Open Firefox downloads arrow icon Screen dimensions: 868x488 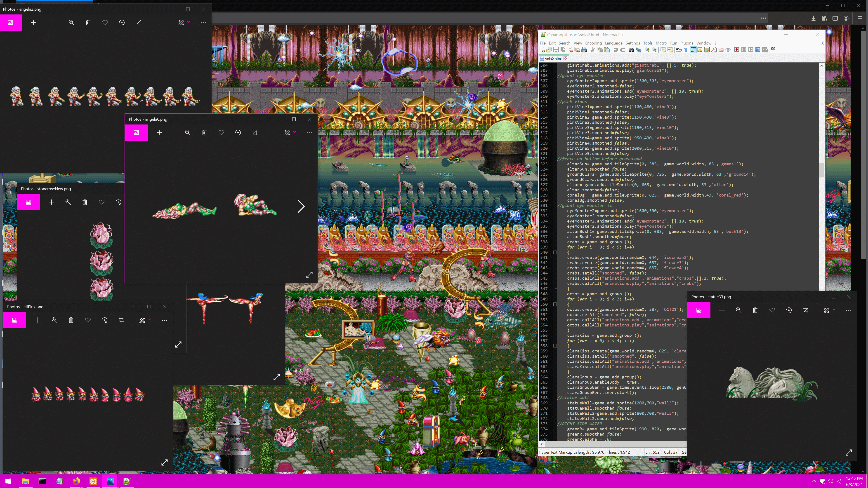(814, 18)
